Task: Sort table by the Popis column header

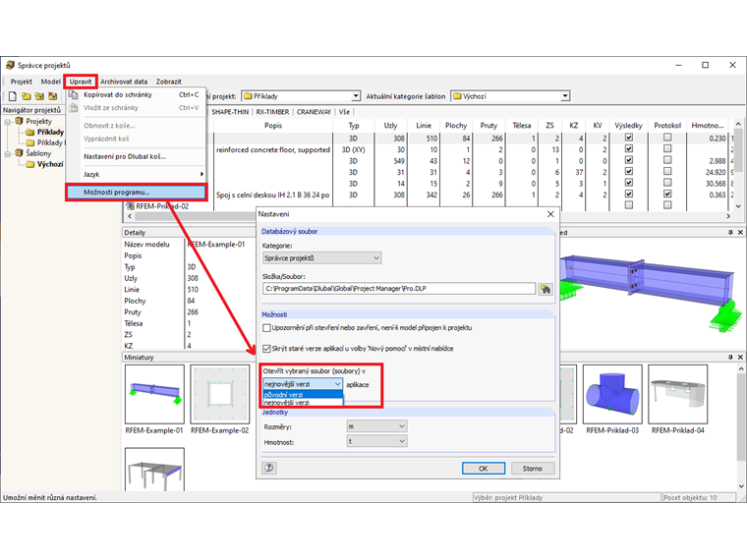Action: click(273, 126)
